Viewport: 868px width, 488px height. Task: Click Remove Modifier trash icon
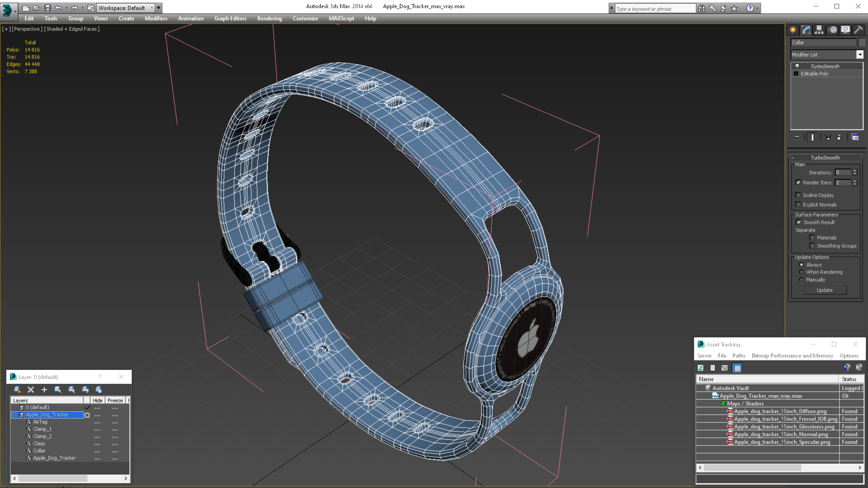(x=839, y=137)
